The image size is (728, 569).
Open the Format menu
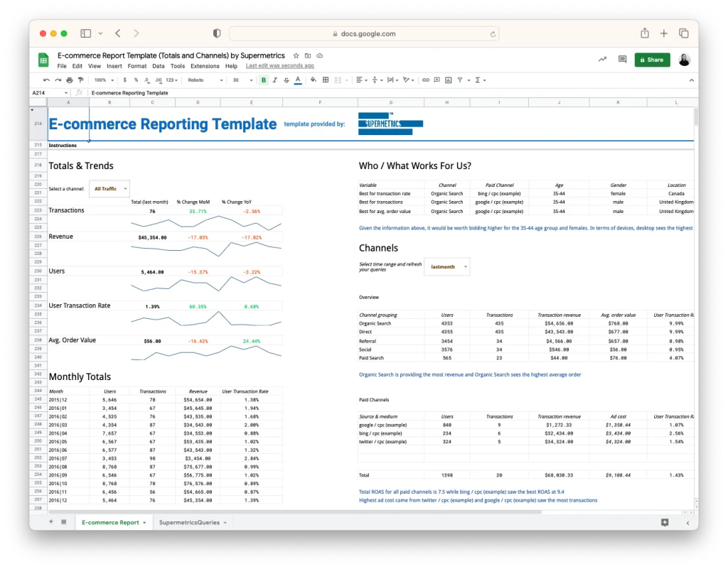tap(137, 66)
